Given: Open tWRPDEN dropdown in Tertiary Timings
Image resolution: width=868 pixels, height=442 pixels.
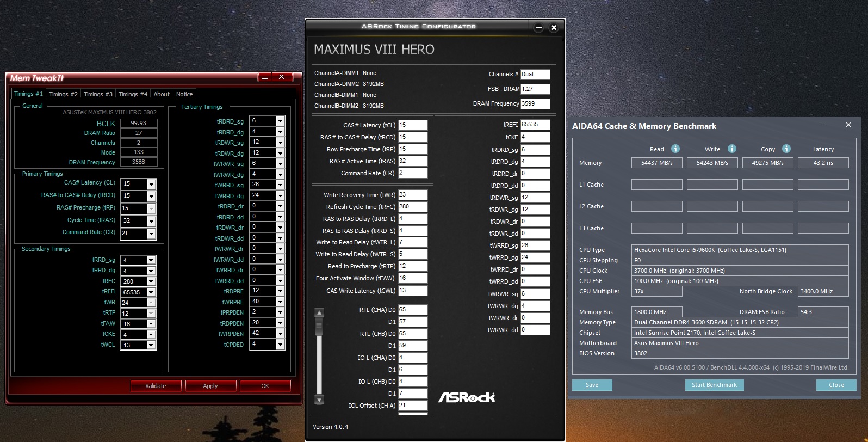Looking at the screenshot, I should click(x=280, y=333).
